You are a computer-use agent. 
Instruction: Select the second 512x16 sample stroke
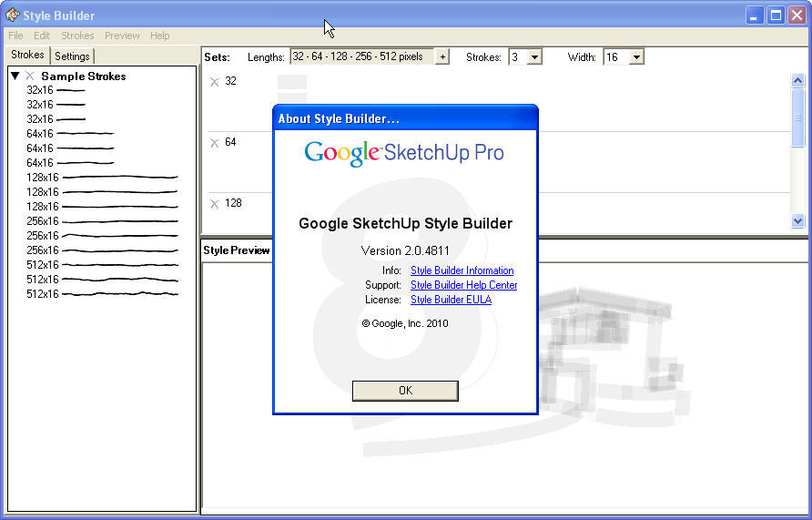point(103,280)
